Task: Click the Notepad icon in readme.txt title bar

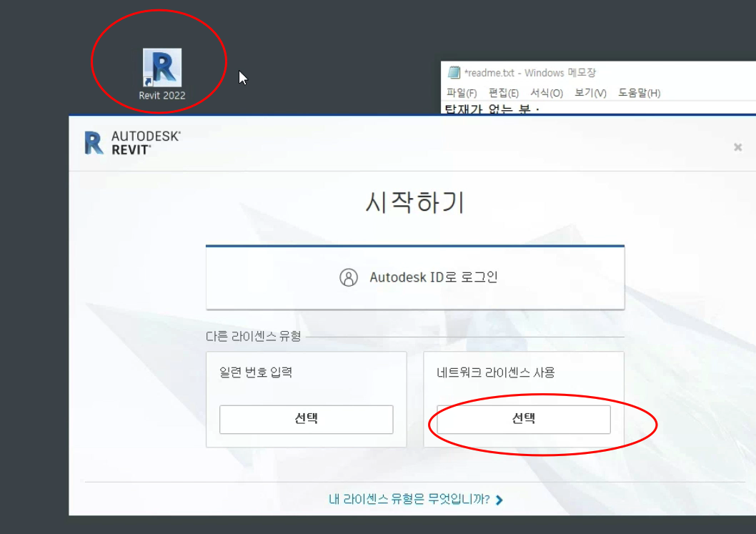Action: coord(454,72)
